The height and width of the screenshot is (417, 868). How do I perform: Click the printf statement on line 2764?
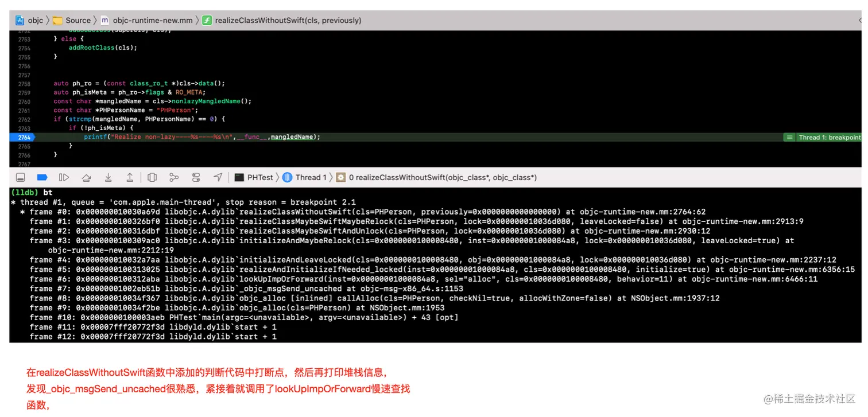(x=202, y=137)
